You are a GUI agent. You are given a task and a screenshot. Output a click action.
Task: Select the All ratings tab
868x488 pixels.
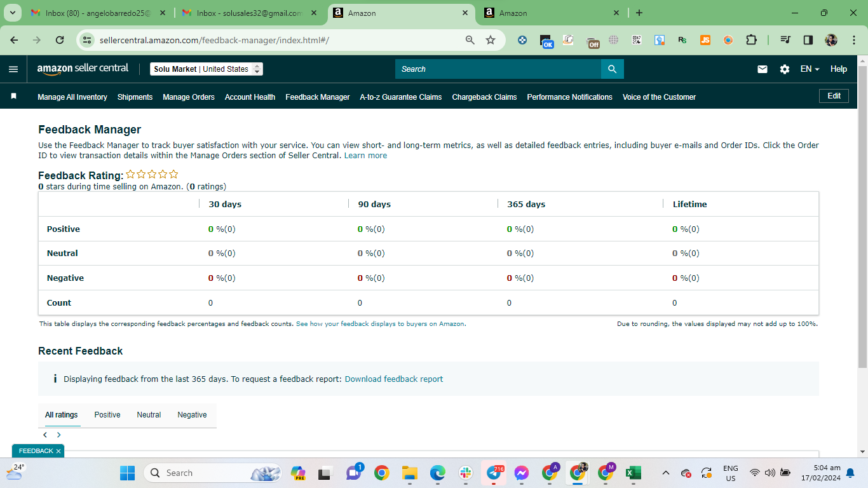pyautogui.click(x=61, y=415)
